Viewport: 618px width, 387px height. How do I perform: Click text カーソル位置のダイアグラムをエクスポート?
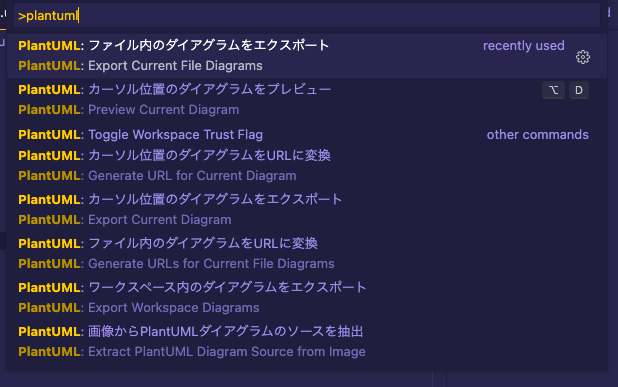pos(215,199)
